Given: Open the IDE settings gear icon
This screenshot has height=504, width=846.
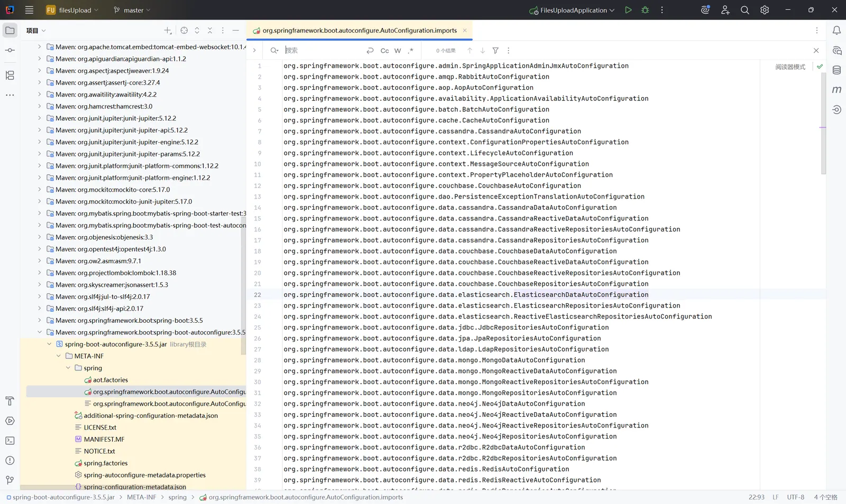Looking at the screenshot, I should 765,10.
